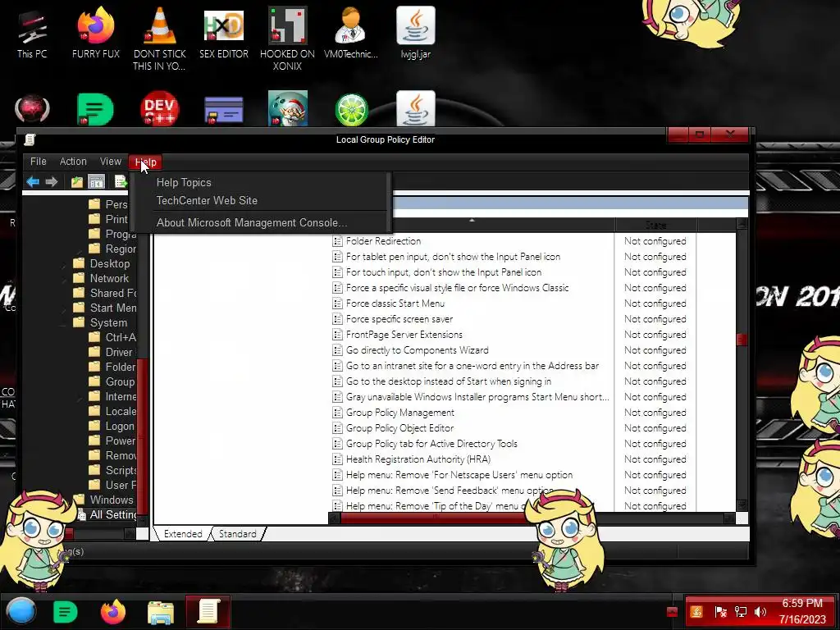Click the network tray icon

[x=741, y=612]
